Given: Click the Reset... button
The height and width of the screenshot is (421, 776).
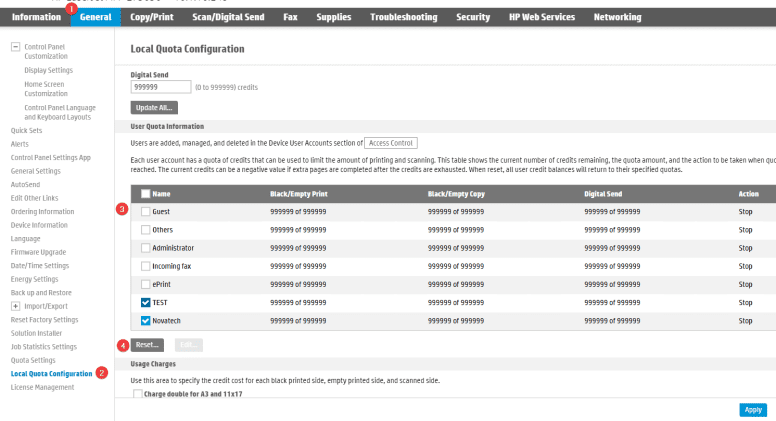Looking at the screenshot, I should click(149, 344).
